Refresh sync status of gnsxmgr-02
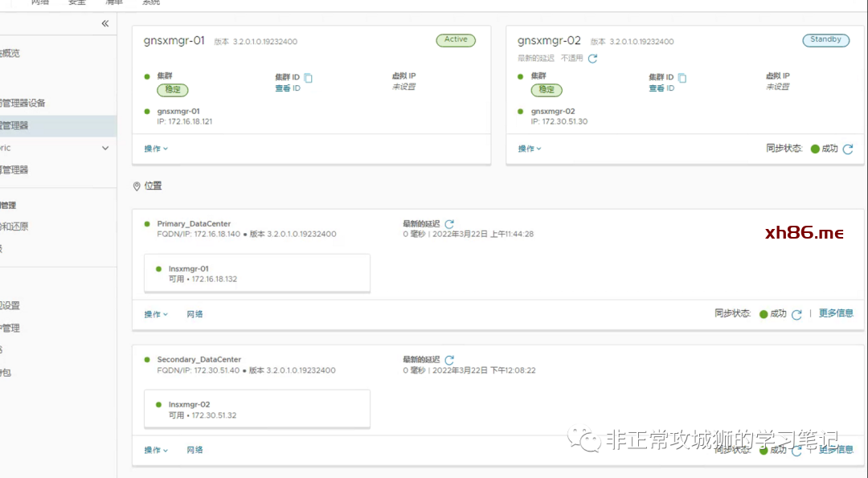 [x=847, y=149]
